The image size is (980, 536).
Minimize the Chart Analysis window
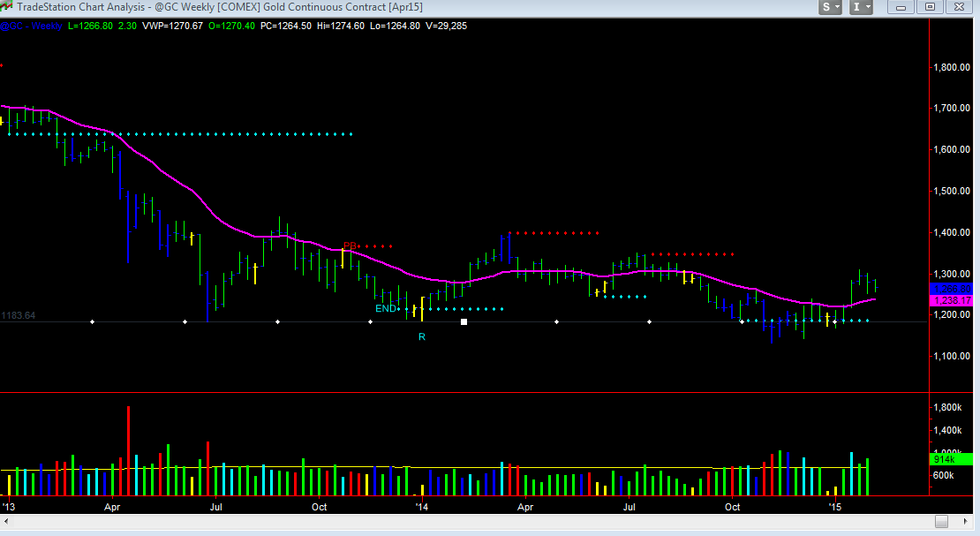point(901,7)
